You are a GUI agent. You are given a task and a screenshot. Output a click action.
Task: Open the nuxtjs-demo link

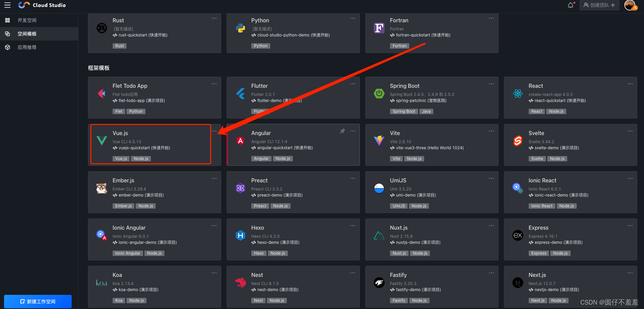click(x=415, y=242)
